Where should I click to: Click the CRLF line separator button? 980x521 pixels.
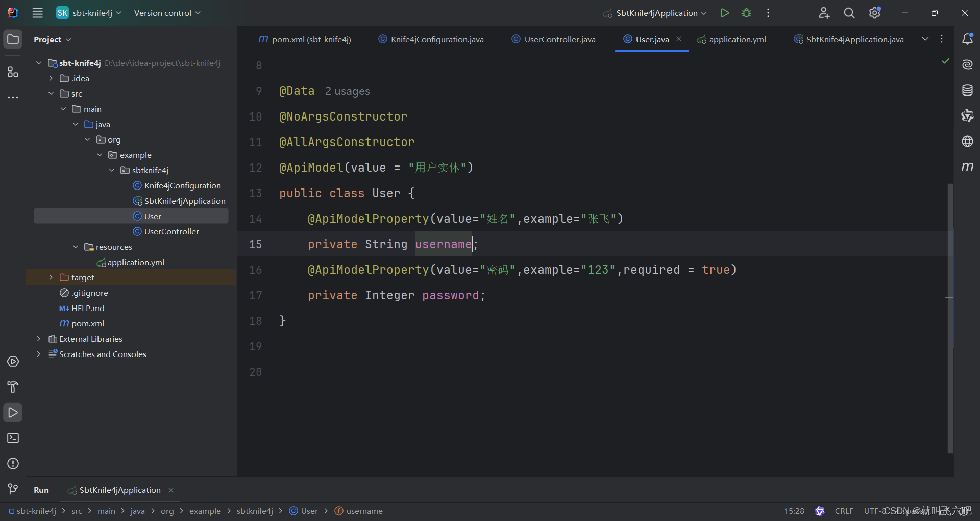coord(844,511)
